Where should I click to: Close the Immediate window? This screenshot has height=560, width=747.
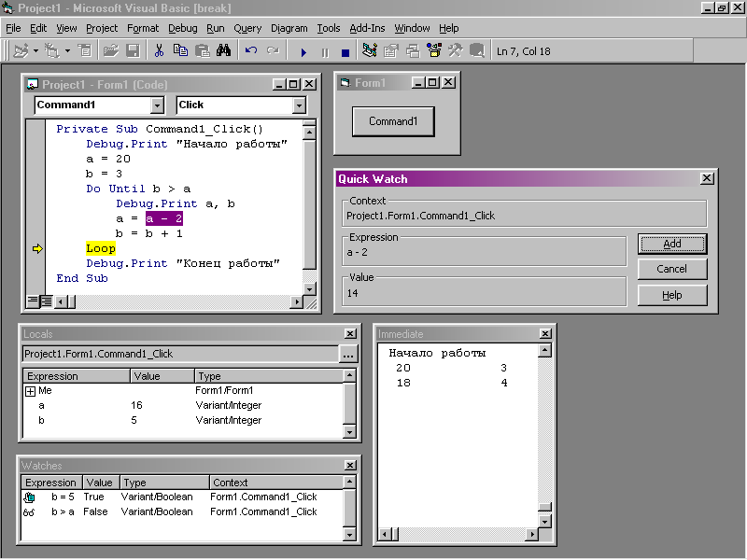545,334
